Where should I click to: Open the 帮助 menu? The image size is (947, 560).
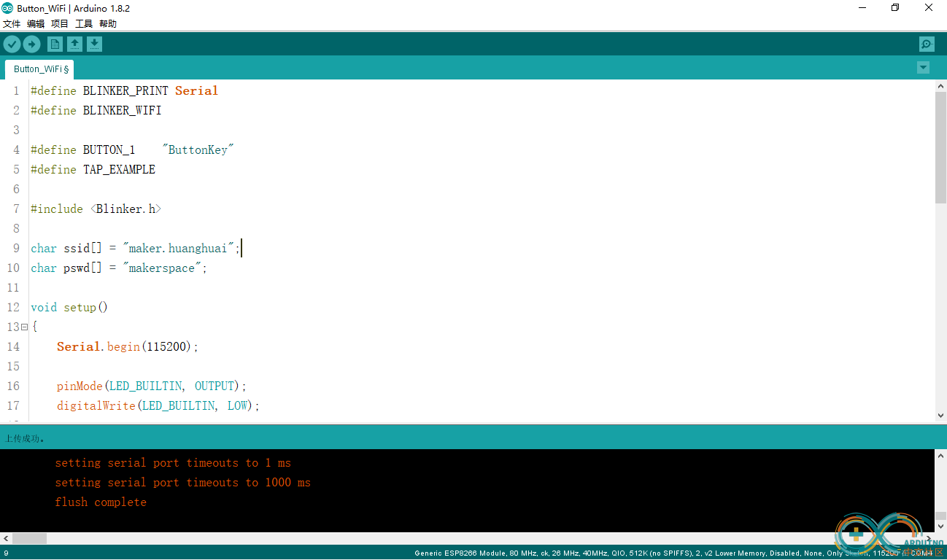pyautogui.click(x=108, y=24)
